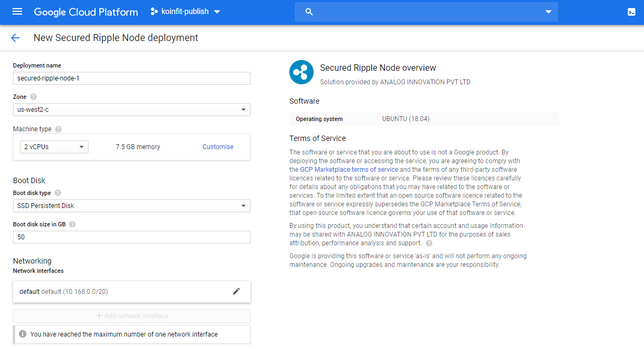Click the 'Terms of Service' heading
The width and height of the screenshot is (644, 349).
point(317,138)
